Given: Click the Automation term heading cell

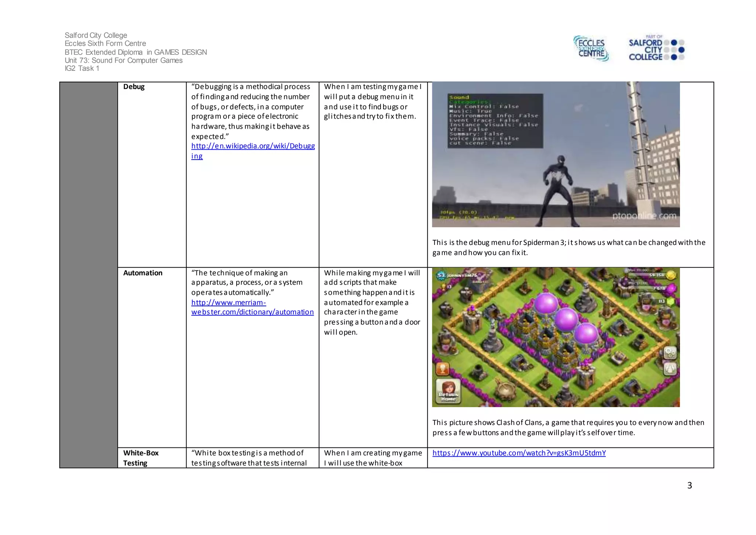Looking at the screenshot, I should 143,273.
